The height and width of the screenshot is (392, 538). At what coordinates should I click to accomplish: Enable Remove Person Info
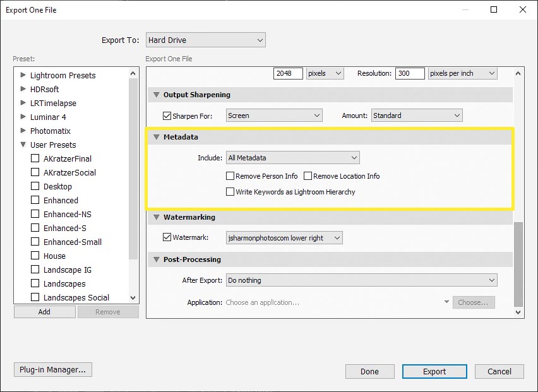[x=230, y=176]
